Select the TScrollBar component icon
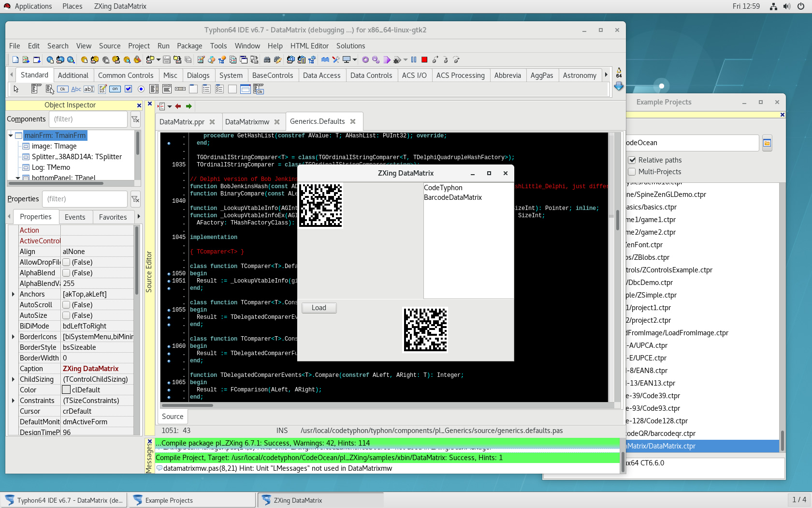This screenshot has width=812, height=508. click(180, 89)
